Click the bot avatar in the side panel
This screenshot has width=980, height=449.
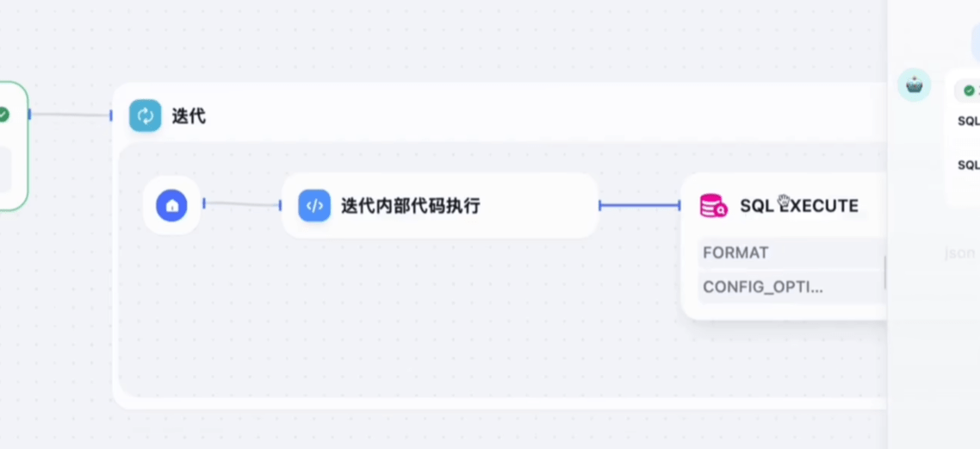click(x=915, y=85)
